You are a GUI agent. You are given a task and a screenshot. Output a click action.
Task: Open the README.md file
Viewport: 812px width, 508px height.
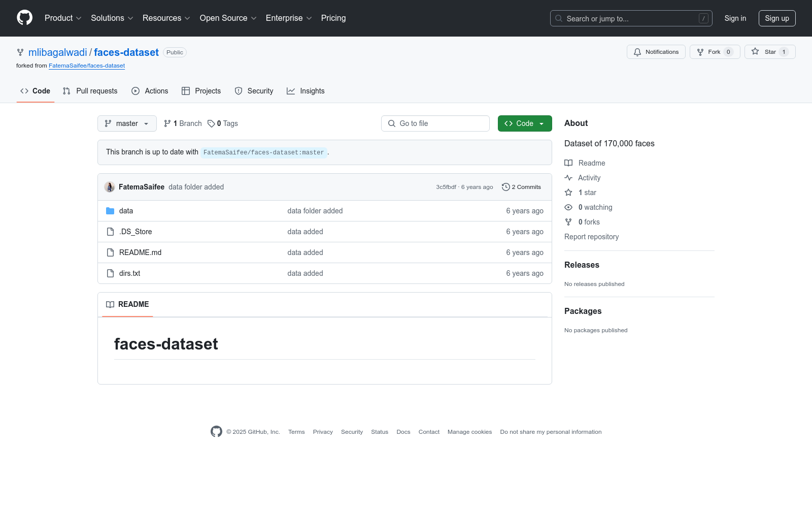tap(141, 252)
